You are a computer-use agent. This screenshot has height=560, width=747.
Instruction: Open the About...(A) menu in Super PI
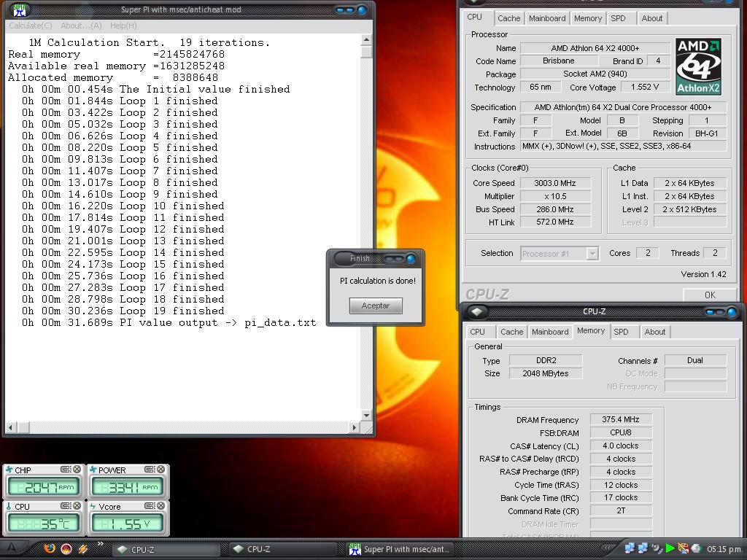click(x=81, y=26)
